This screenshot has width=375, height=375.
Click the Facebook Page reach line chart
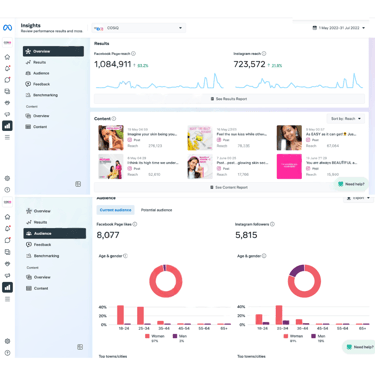click(160, 81)
